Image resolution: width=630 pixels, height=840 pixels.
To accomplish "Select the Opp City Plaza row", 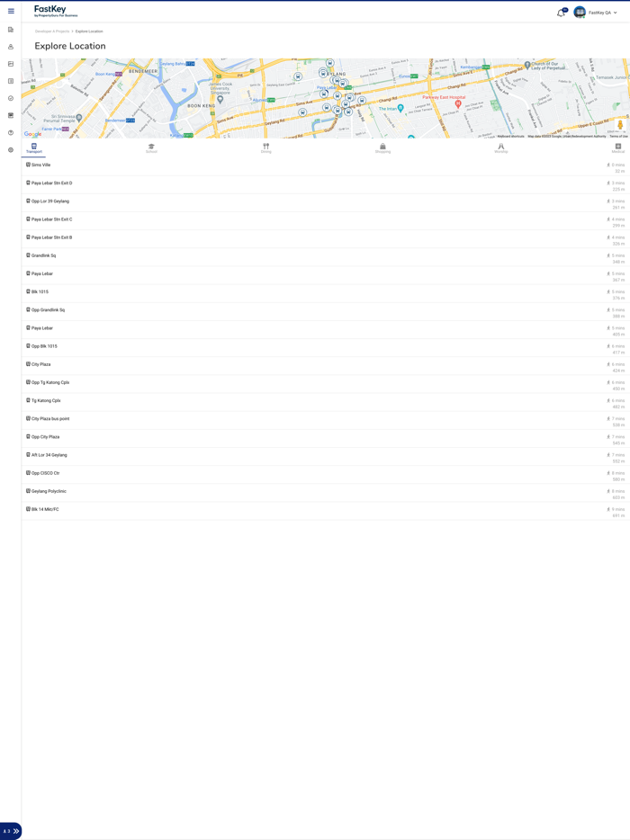I will click(326, 439).
